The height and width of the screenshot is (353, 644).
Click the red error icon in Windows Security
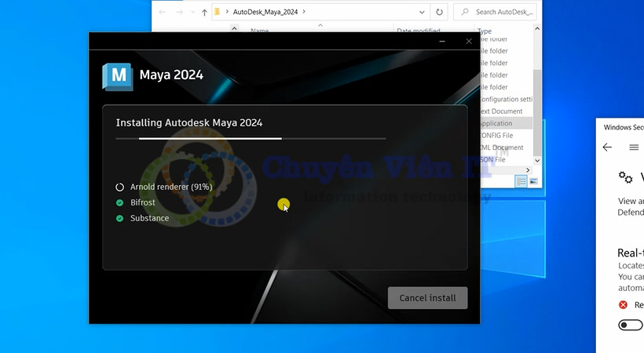(x=624, y=304)
